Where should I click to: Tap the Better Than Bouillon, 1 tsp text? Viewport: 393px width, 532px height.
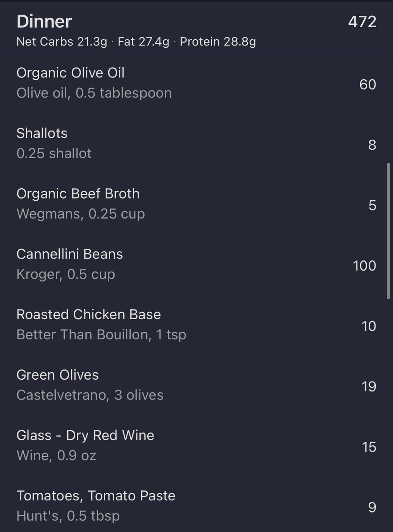point(101,335)
